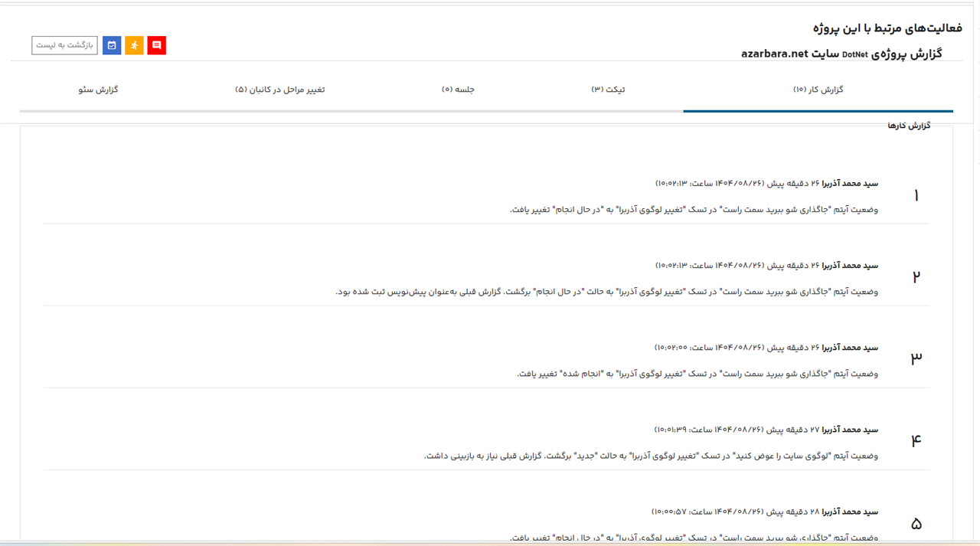Click the row number ۴ report marker

(x=916, y=440)
